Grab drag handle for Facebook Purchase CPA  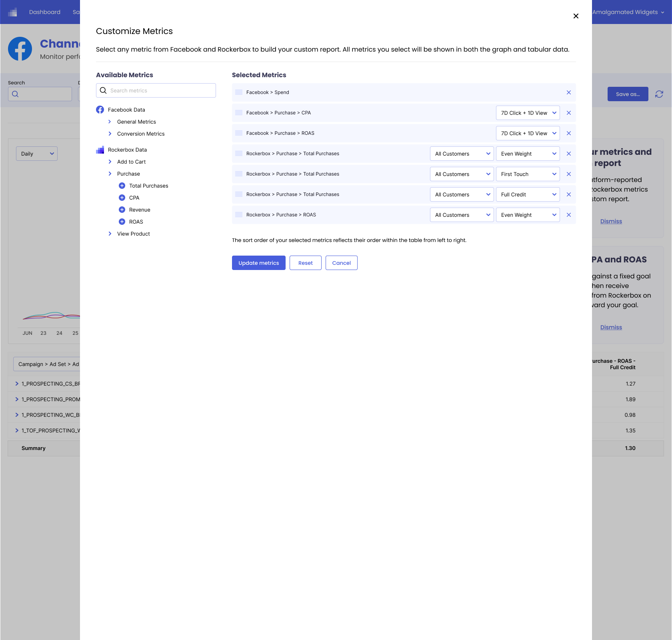239,113
